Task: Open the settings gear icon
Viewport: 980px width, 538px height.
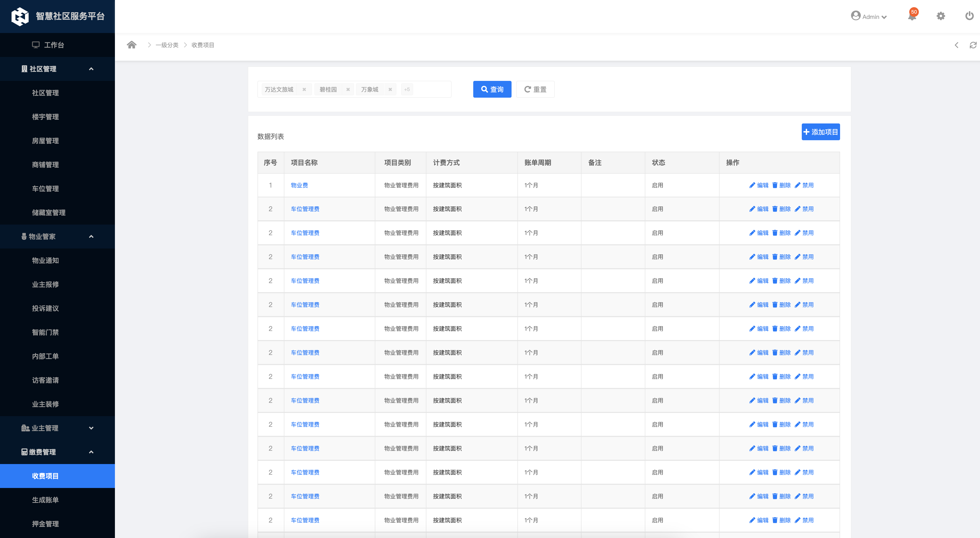Action: point(940,16)
